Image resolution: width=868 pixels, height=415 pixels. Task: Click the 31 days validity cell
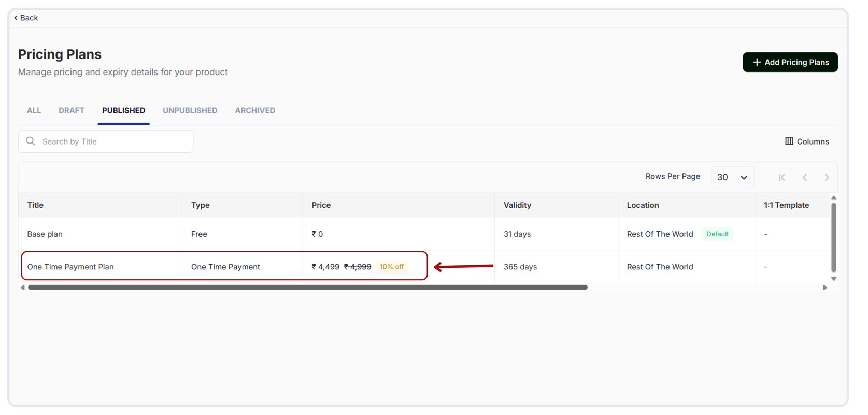point(517,234)
